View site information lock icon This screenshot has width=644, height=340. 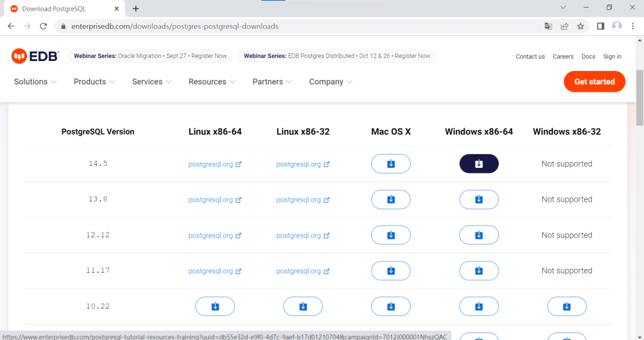coord(63,26)
